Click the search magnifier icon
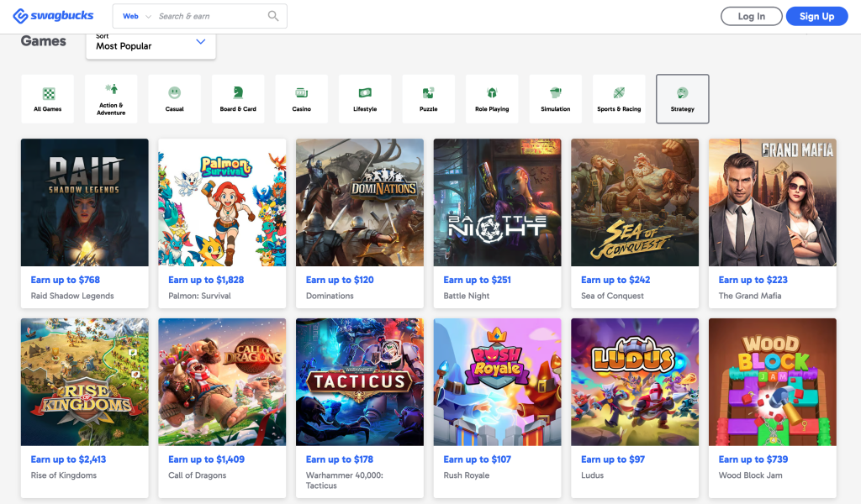Image resolution: width=861 pixels, height=504 pixels. 273,16
